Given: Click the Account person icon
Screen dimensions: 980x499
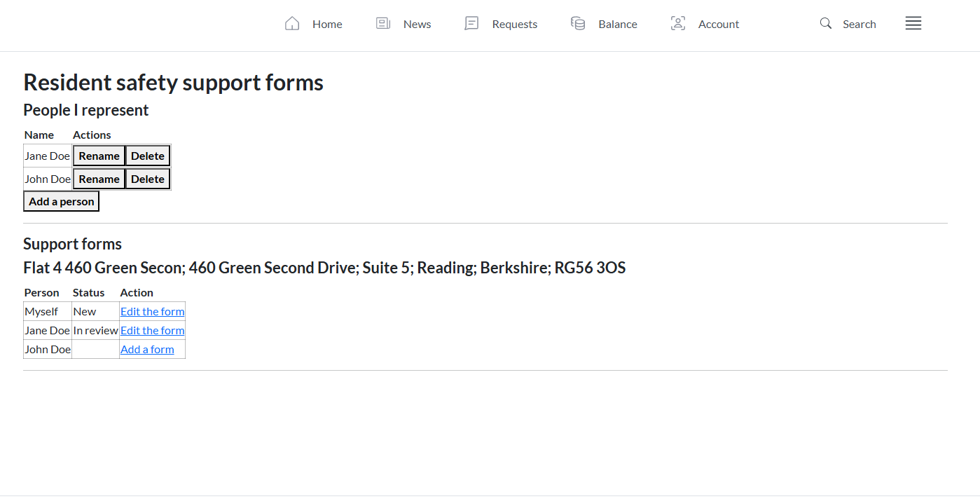Looking at the screenshot, I should point(678,24).
